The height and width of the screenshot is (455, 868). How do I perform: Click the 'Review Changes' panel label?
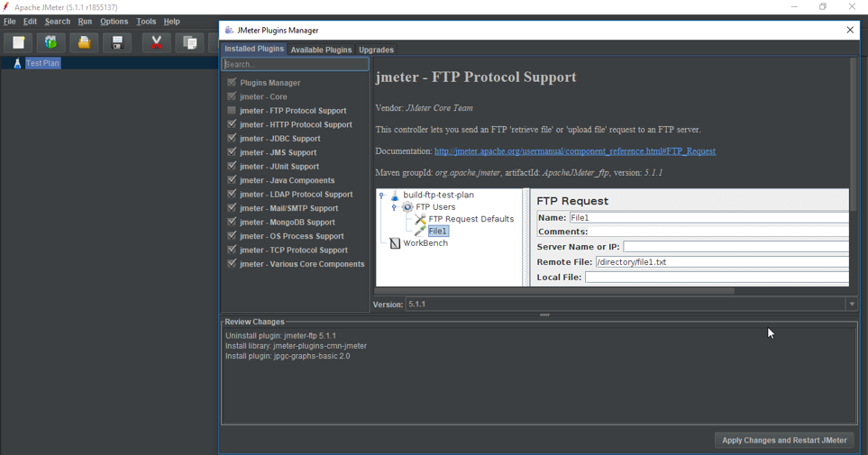click(255, 322)
